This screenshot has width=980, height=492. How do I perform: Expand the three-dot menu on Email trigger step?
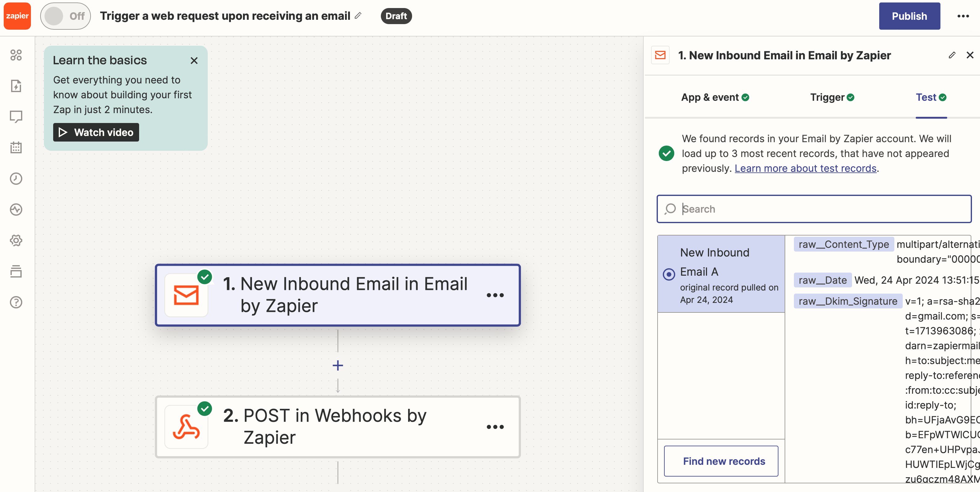pyautogui.click(x=496, y=295)
